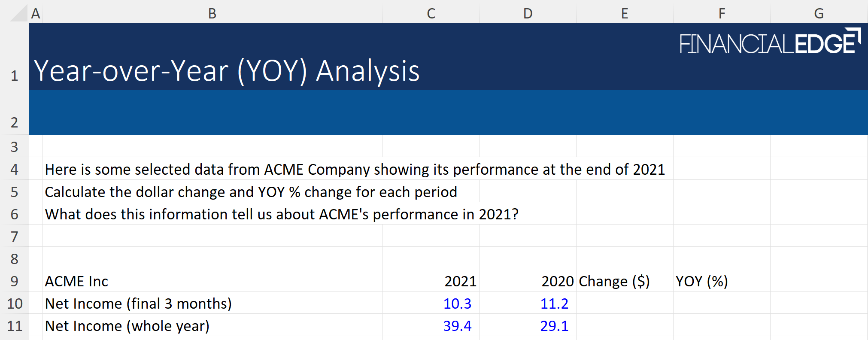The image size is (868, 340).
Task: Select column C header
Action: 431,13
